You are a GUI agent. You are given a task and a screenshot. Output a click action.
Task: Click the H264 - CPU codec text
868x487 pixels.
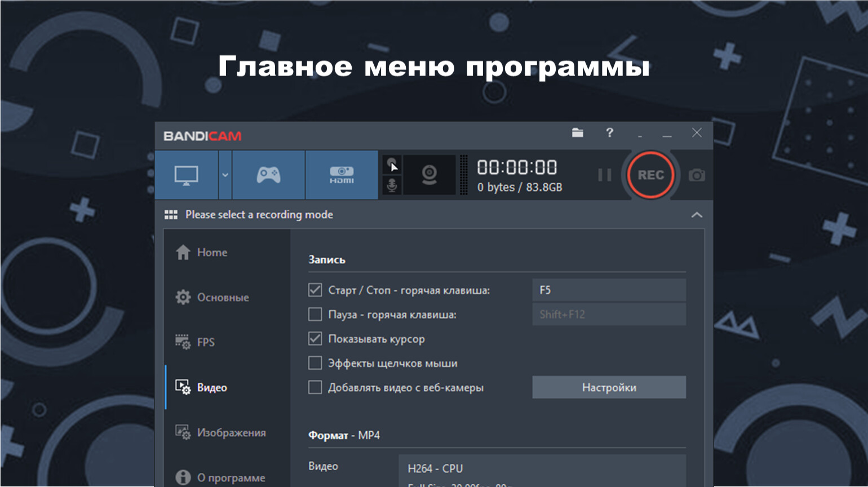click(x=435, y=468)
